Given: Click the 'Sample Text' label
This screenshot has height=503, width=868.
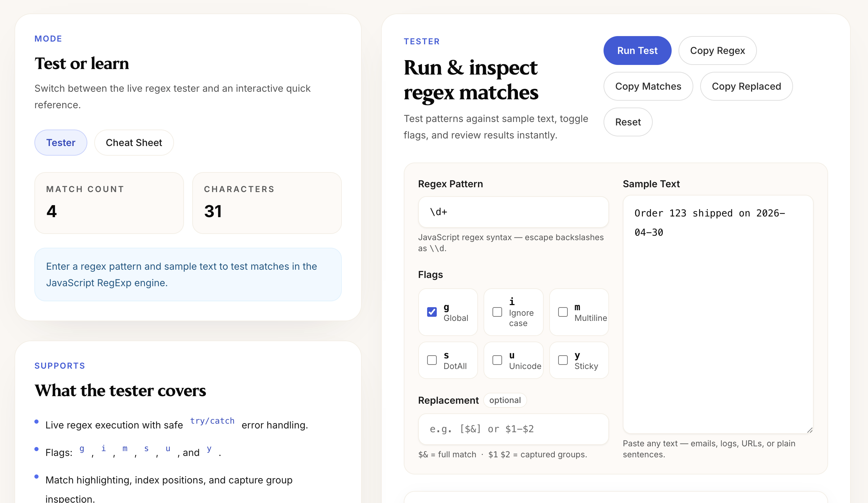Looking at the screenshot, I should click(651, 184).
